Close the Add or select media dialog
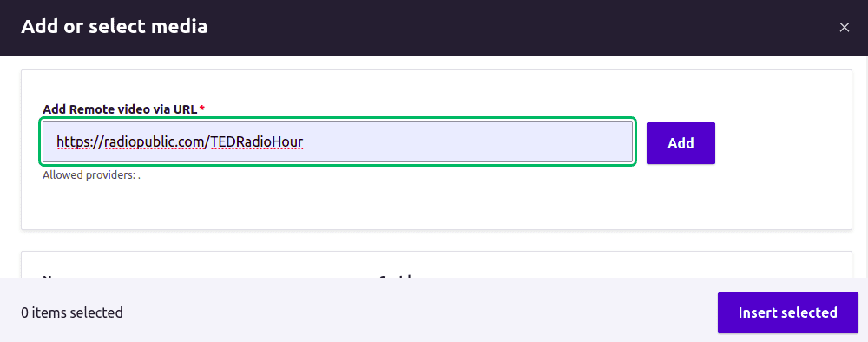Screen dimensions: 868x342 tap(845, 27)
